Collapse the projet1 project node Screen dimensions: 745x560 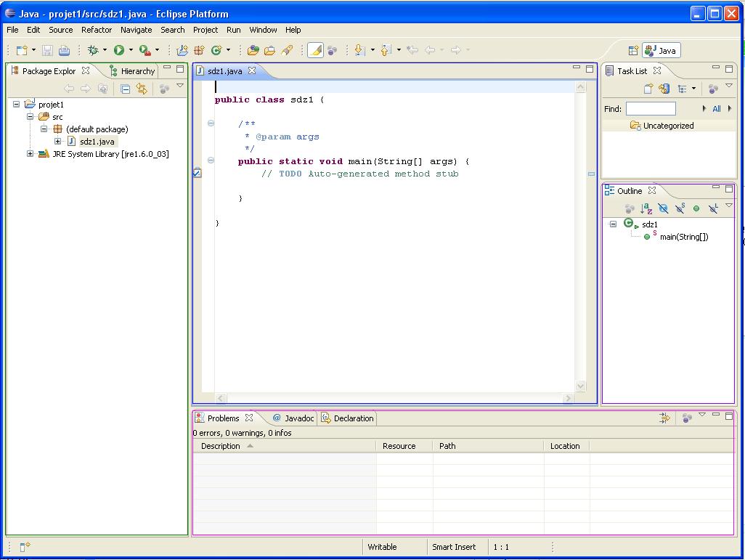tap(17, 104)
